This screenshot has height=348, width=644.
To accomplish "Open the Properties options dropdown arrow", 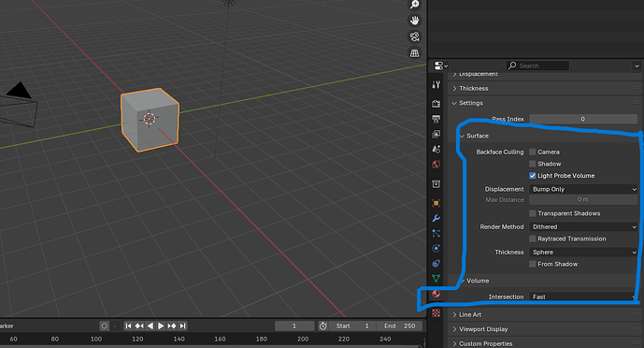I will (637, 65).
